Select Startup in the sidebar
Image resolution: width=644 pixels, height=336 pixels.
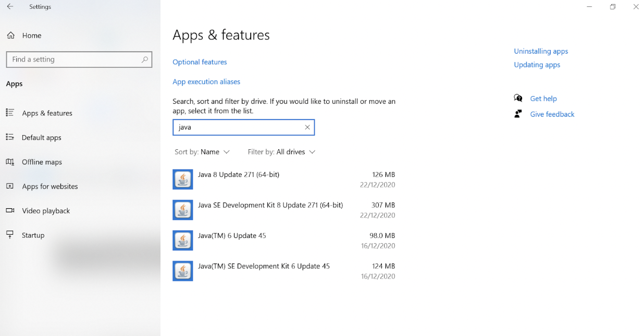(x=33, y=235)
